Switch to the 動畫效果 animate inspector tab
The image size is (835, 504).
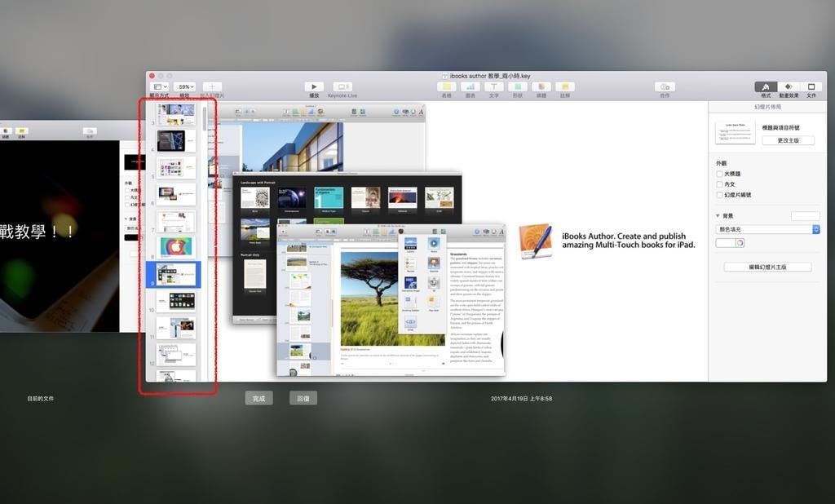[789, 86]
